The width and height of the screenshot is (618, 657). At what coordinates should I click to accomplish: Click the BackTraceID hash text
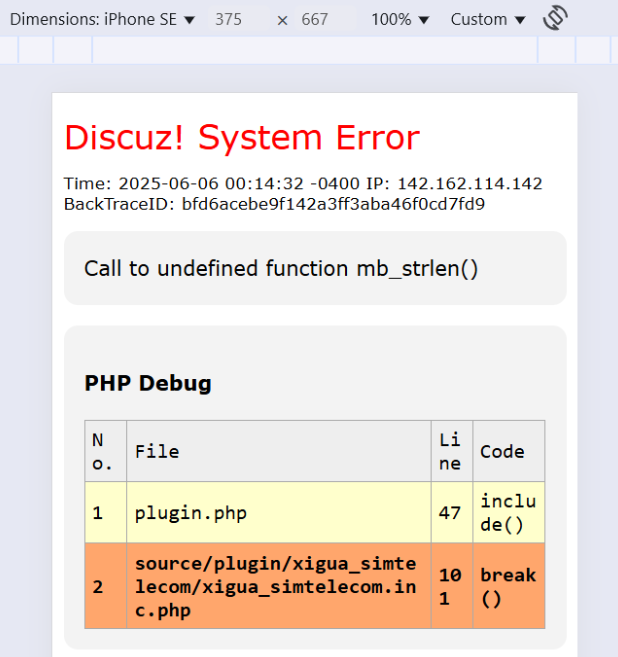pyautogui.click(x=333, y=204)
